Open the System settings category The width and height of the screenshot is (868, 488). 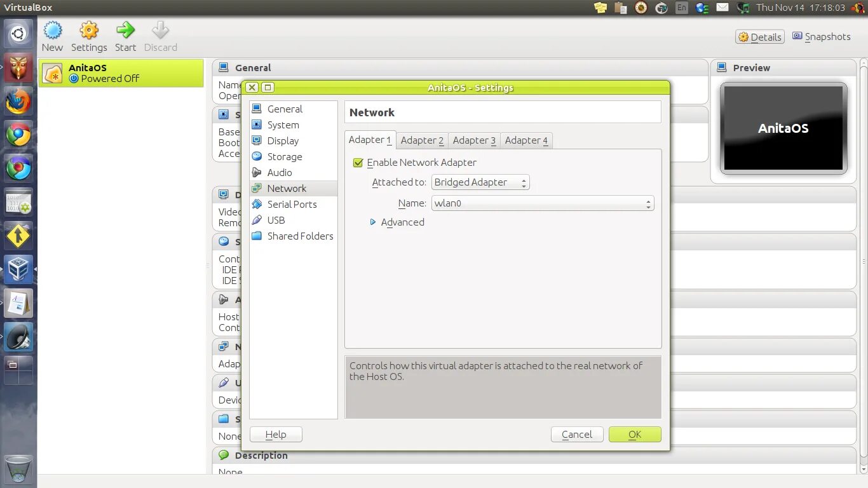tap(293, 125)
